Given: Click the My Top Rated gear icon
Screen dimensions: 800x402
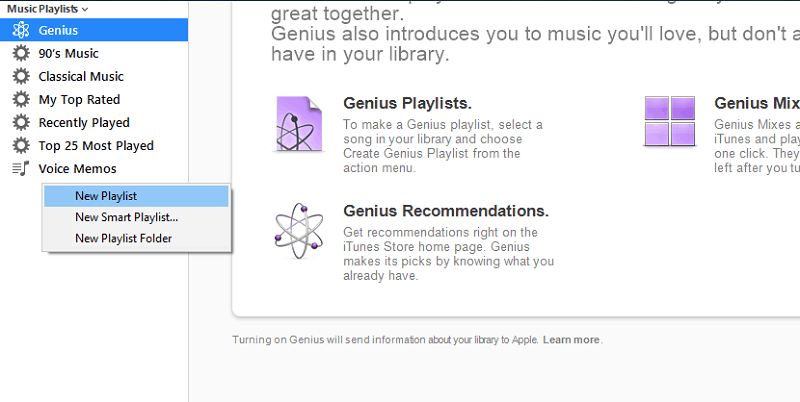Looking at the screenshot, I should (20, 99).
